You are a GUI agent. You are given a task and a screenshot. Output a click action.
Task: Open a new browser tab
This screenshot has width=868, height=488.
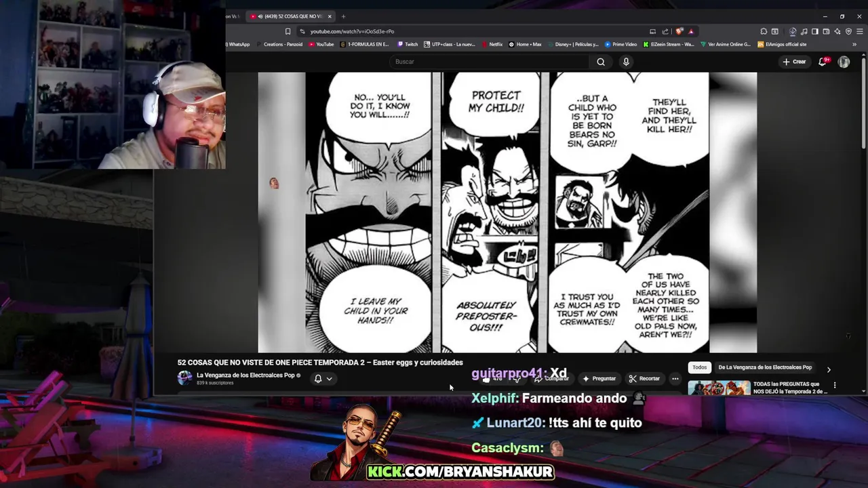pyautogui.click(x=343, y=16)
